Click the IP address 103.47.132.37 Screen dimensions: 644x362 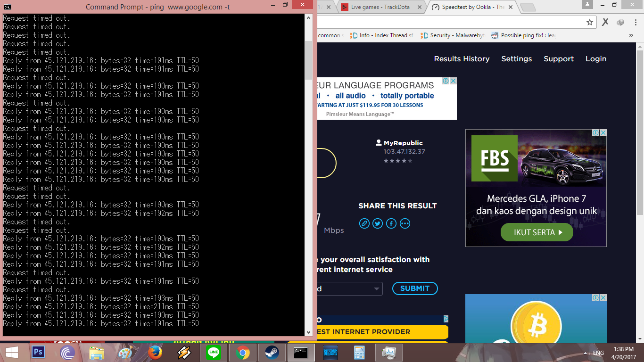point(405,152)
